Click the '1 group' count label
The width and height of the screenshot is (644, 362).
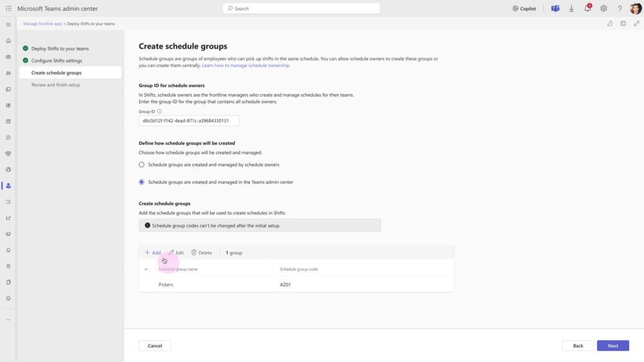234,253
